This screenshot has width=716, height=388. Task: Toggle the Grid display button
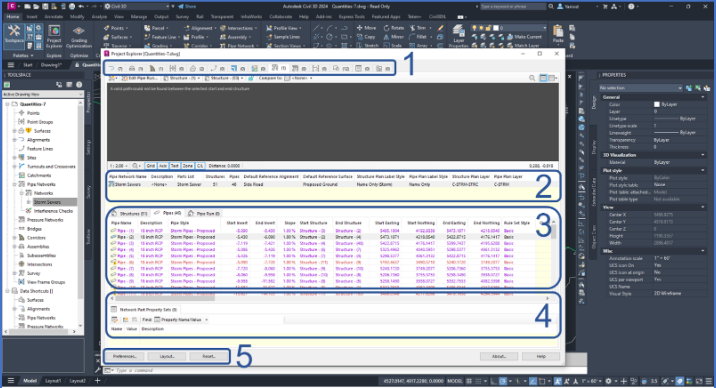click(150, 166)
